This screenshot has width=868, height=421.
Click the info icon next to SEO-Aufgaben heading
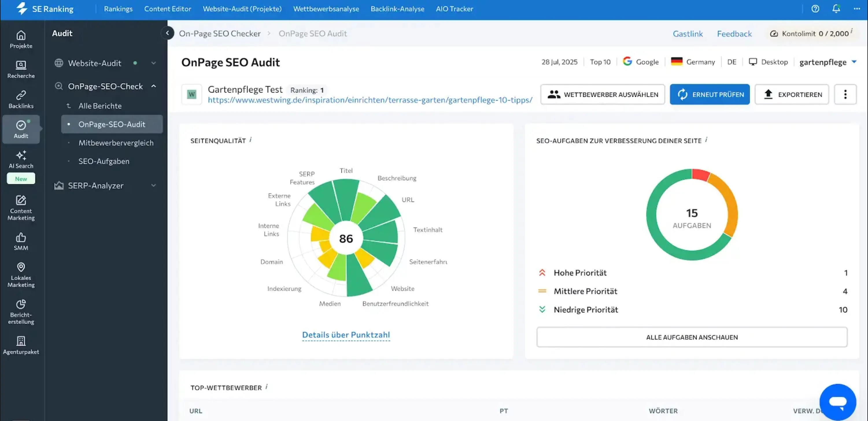(706, 140)
